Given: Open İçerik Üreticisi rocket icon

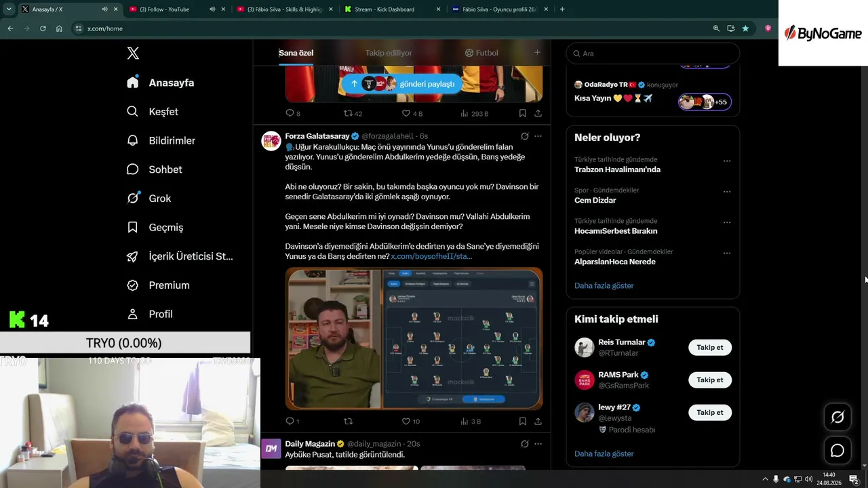Looking at the screenshot, I should point(133,256).
